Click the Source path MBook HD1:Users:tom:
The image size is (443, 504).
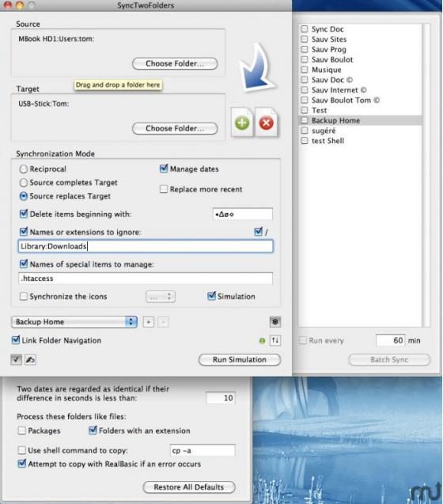(x=56, y=39)
